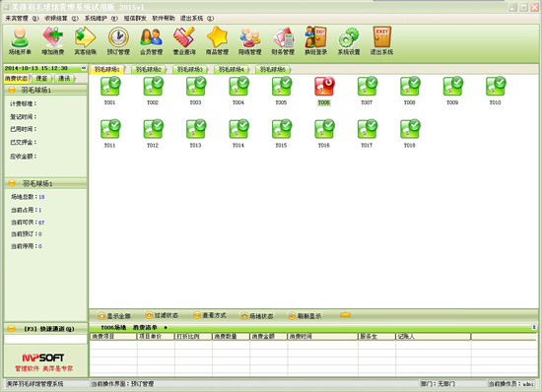Collapse the 快速通道 quick channel panel
The image size is (542, 392).
(x=12, y=329)
